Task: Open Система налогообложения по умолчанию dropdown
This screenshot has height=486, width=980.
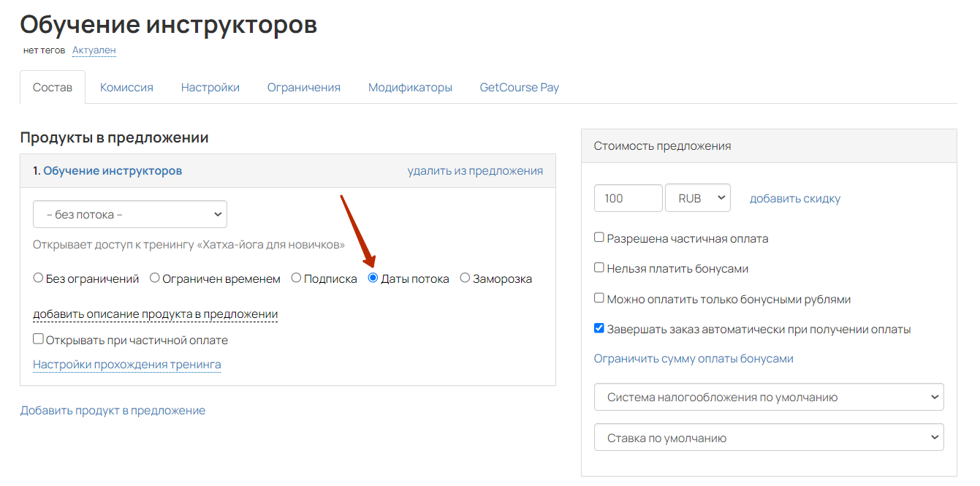Action: tap(769, 398)
